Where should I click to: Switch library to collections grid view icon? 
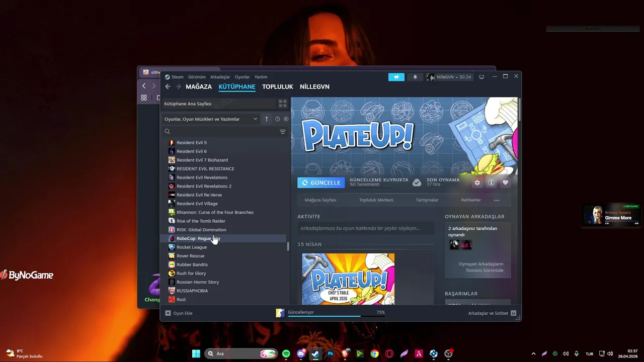(283, 104)
